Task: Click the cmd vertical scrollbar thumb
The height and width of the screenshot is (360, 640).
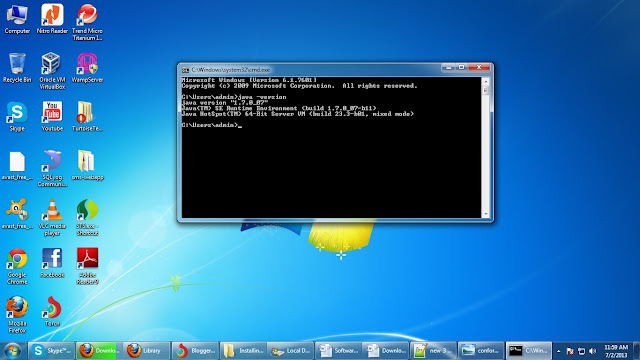Action: pyautogui.click(x=486, y=91)
